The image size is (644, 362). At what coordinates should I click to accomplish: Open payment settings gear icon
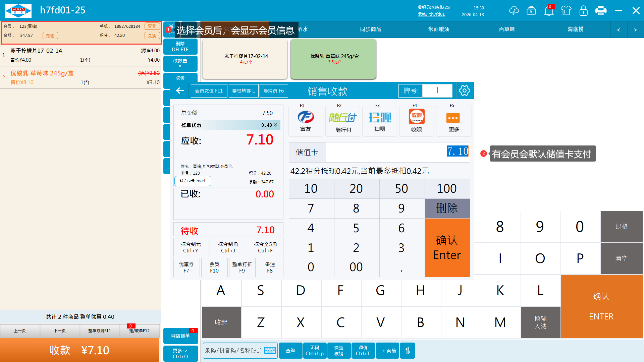tap(464, 90)
